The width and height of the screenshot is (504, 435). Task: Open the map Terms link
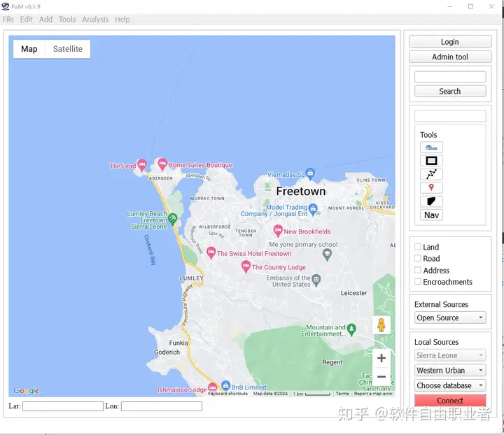tap(342, 394)
